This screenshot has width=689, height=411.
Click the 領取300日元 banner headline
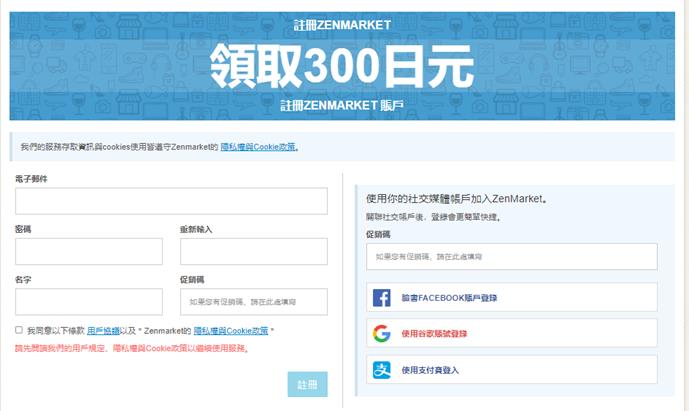click(x=342, y=66)
